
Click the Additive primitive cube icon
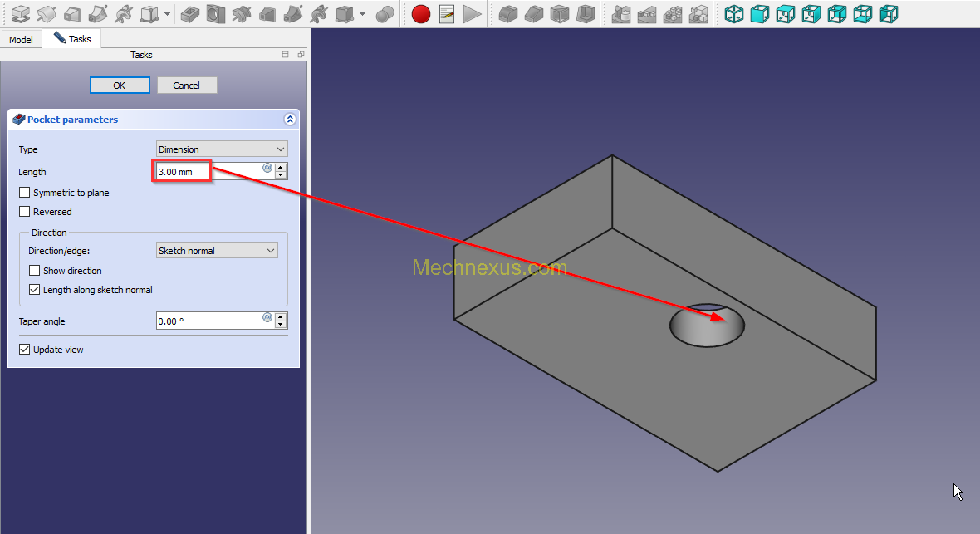click(149, 14)
